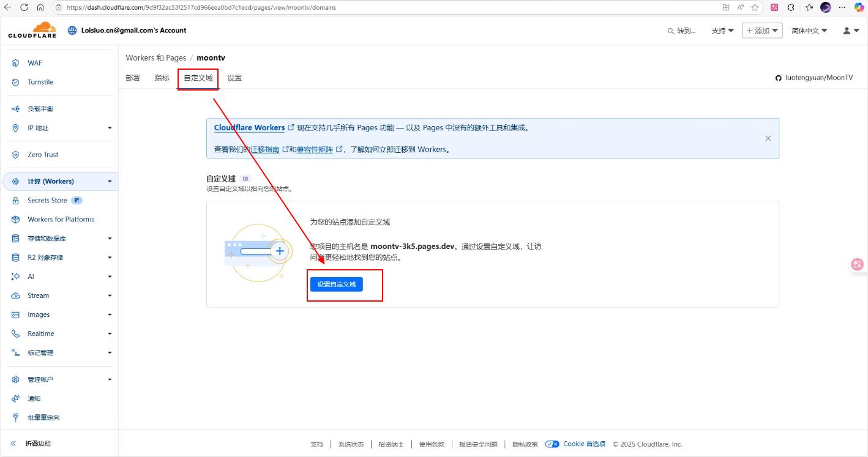Open 系统状态 footer link
The width and height of the screenshot is (868, 457).
(351, 444)
